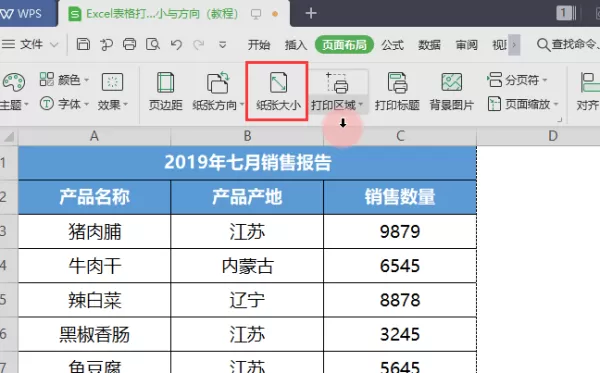The width and height of the screenshot is (600, 373).
Task: Select the cell with value 6545
Action: [400, 266]
